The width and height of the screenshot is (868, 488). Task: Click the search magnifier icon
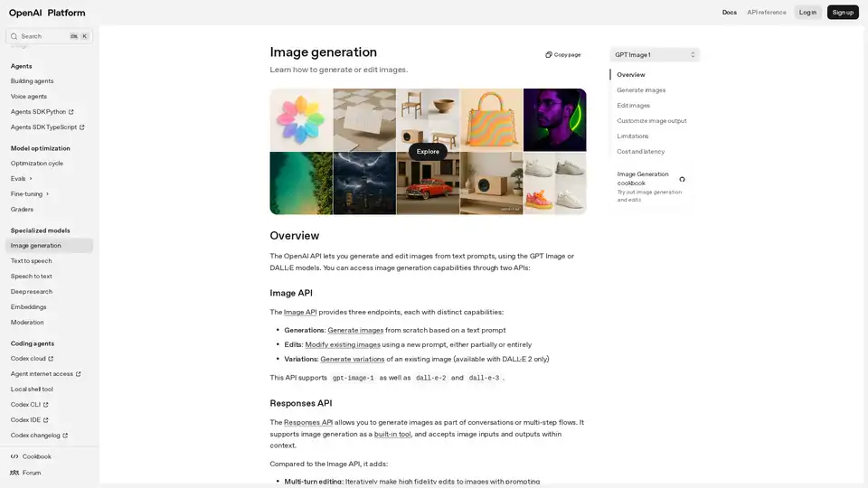[x=14, y=36]
